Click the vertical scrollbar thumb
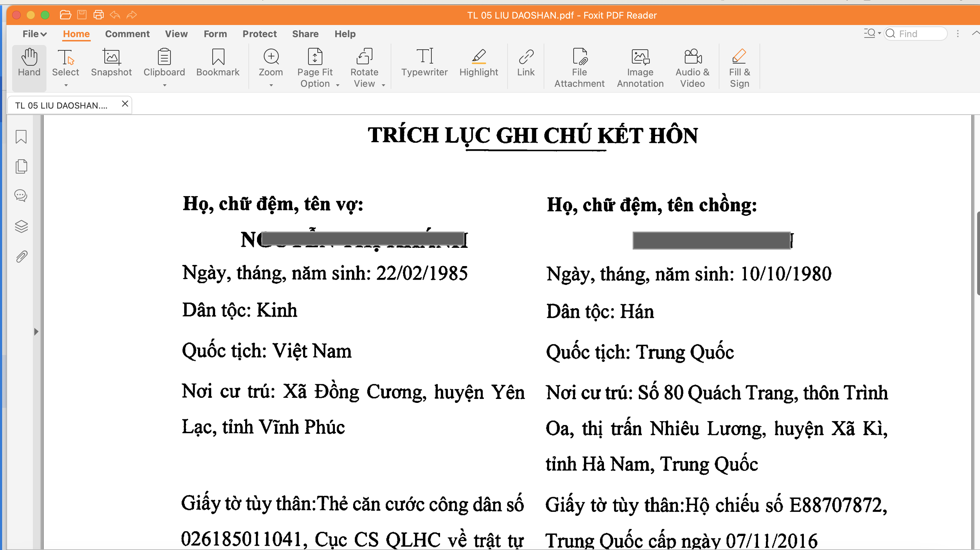Screen dimensions: 980x550 coord(978,253)
